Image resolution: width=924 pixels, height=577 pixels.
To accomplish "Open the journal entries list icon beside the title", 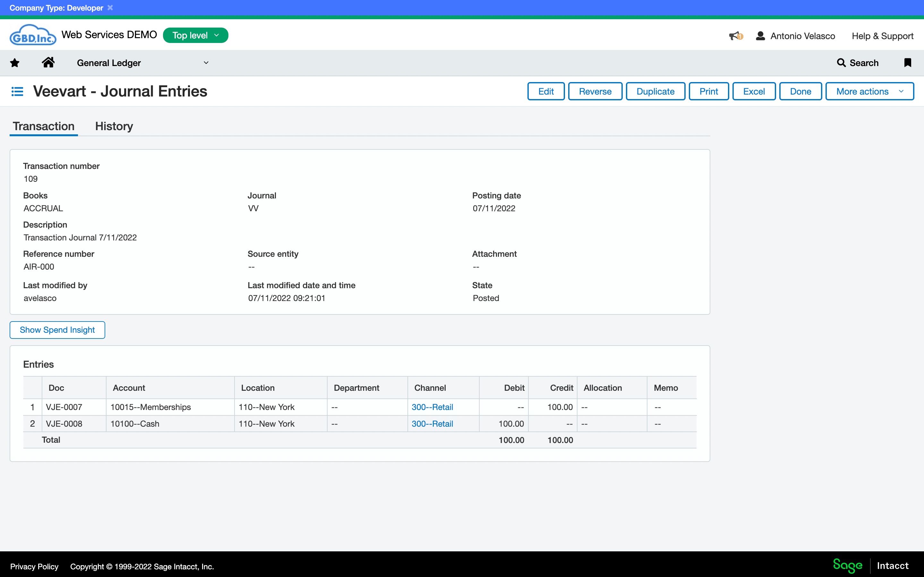I will coord(17,91).
